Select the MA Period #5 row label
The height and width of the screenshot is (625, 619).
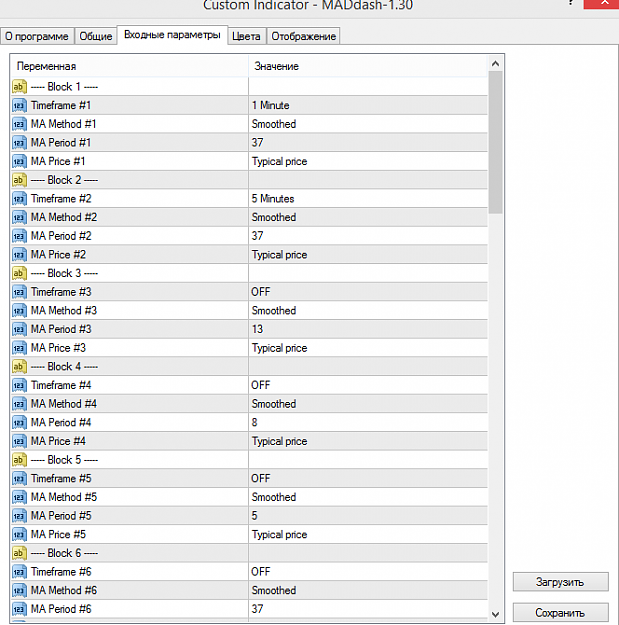click(61, 516)
